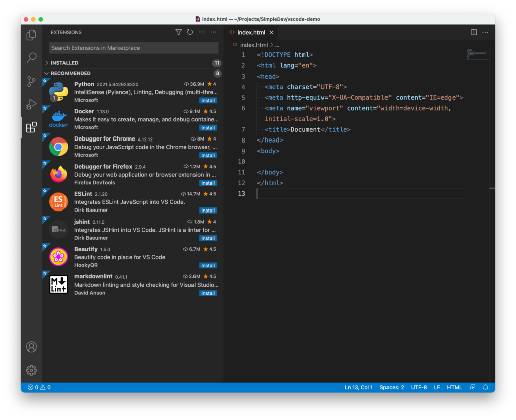
Task: Click the installed count badge 11
Action: [x=217, y=63]
